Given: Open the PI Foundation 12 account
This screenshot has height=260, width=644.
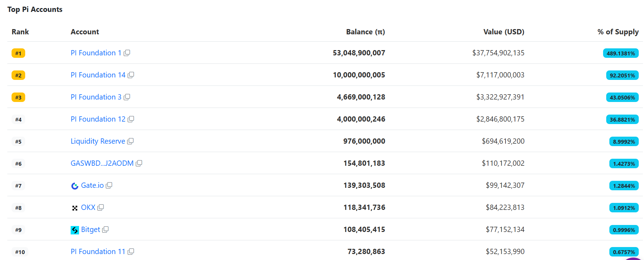Looking at the screenshot, I should 98,119.
